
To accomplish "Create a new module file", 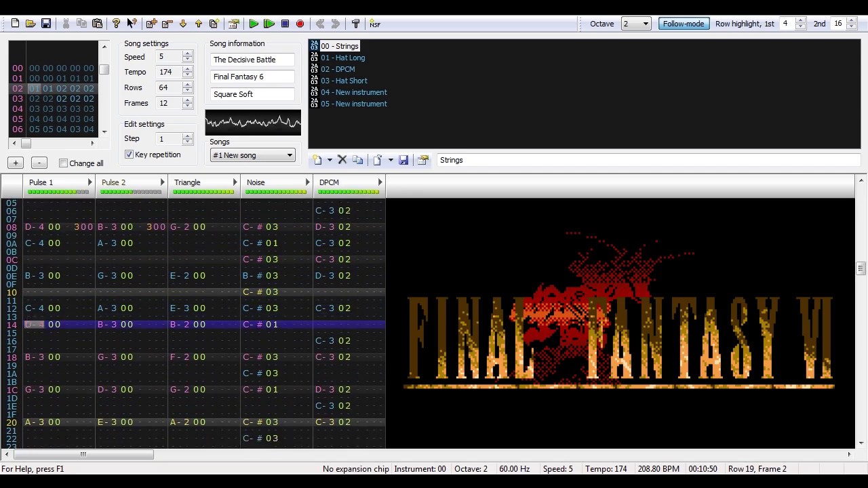I will pyautogui.click(x=15, y=24).
